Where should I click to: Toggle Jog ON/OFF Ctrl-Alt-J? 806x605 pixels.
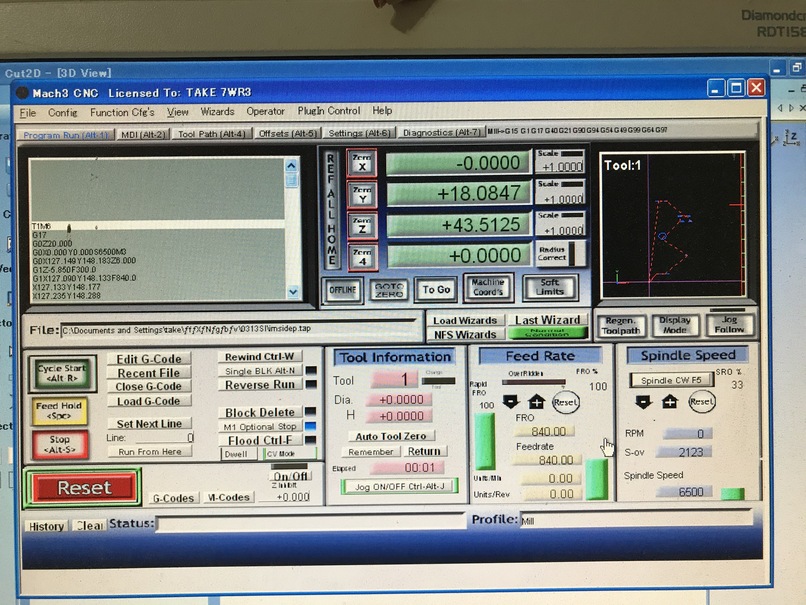tap(399, 486)
